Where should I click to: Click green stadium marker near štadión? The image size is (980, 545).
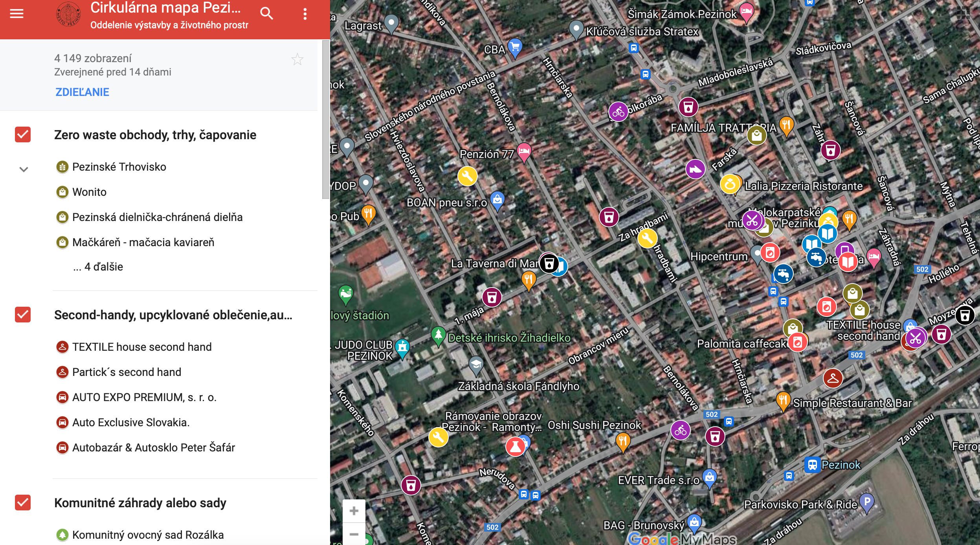(x=345, y=295)
